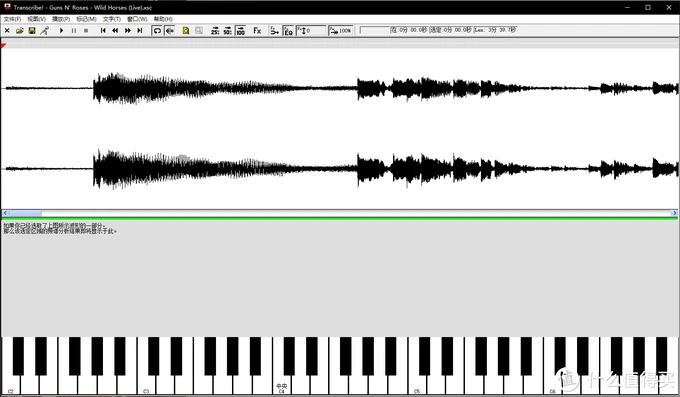Open a sound file with folder icon

pyautogui.click(x=20, y=30)
